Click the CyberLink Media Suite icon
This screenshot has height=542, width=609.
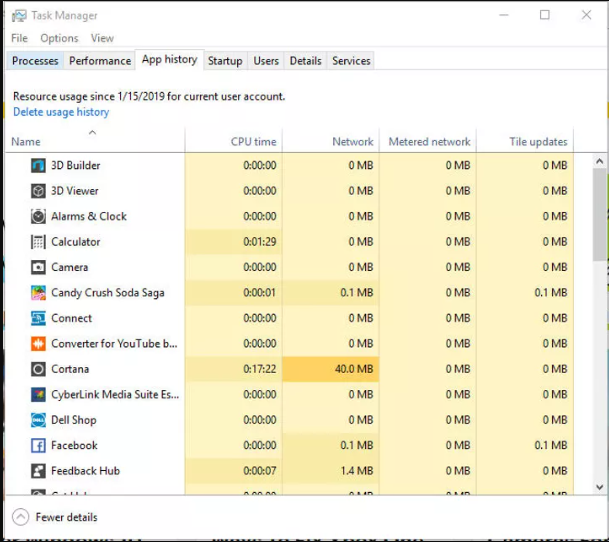click(x=38, y=395)
